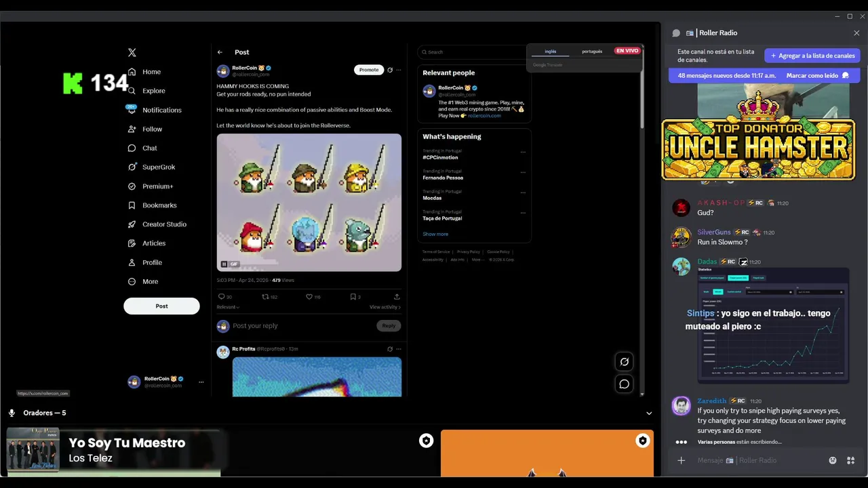The image size is (868, 488).
Task: Open the X logo home icon
Action: pyautogui.click(x=132, y=52)
